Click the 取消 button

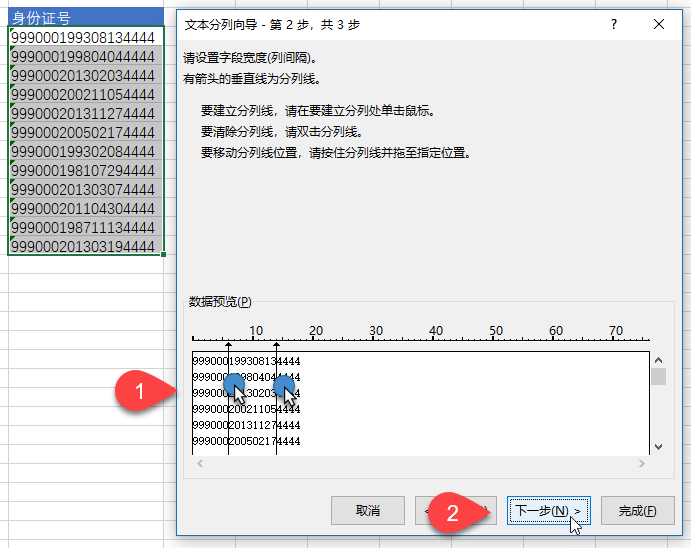click(x=367, y=510)
